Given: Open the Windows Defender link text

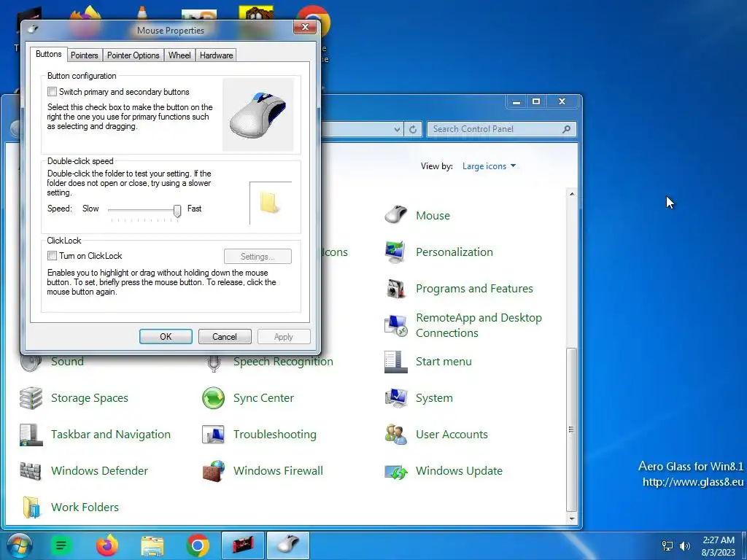Looking at the screenshot, I should [x=99, y=471].
